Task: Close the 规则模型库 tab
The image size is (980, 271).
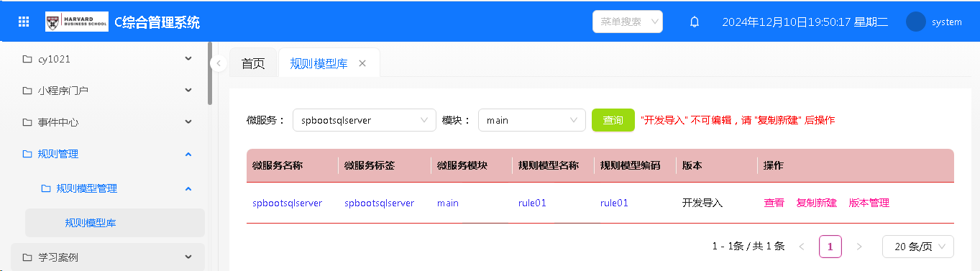Action: [x=362, y=63]
